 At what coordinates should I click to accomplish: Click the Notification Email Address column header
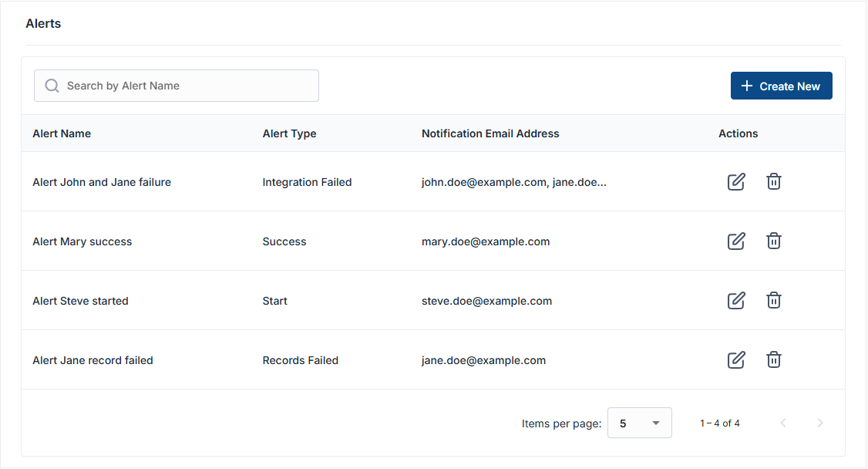[x=490, y=133]
